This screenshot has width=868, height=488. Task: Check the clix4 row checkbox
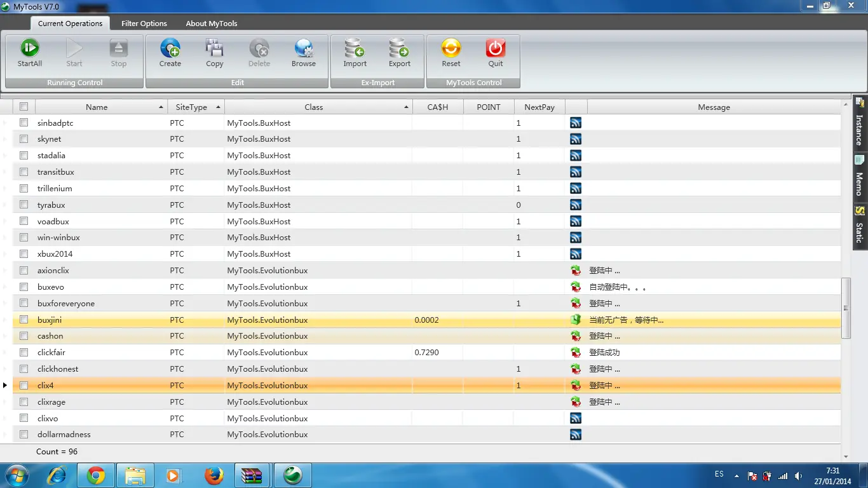coord(24,385)
